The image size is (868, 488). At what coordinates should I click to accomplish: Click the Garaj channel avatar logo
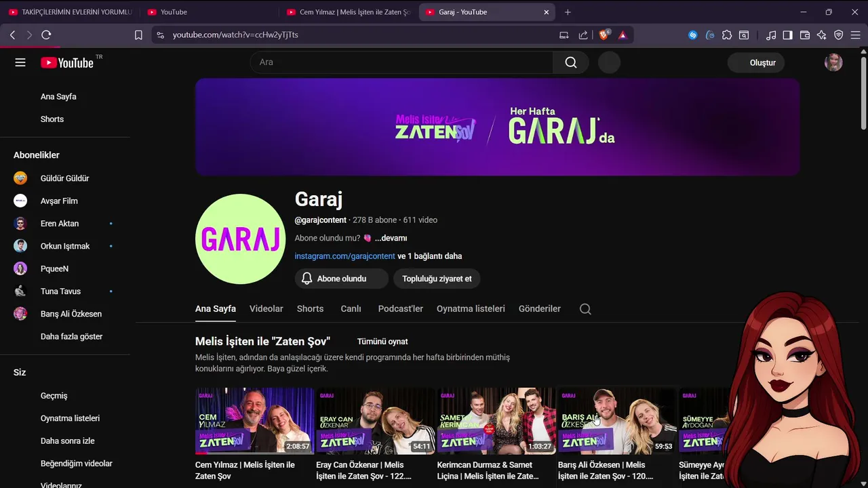click(x=240, y=239)
